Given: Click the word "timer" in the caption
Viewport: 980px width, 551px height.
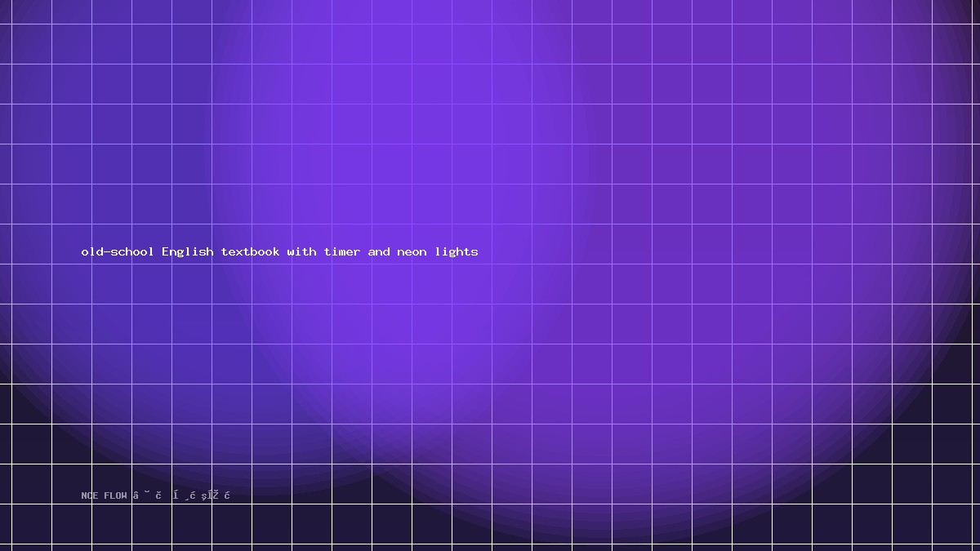Looking at the screenshot, I should click(x=342, y=251).
